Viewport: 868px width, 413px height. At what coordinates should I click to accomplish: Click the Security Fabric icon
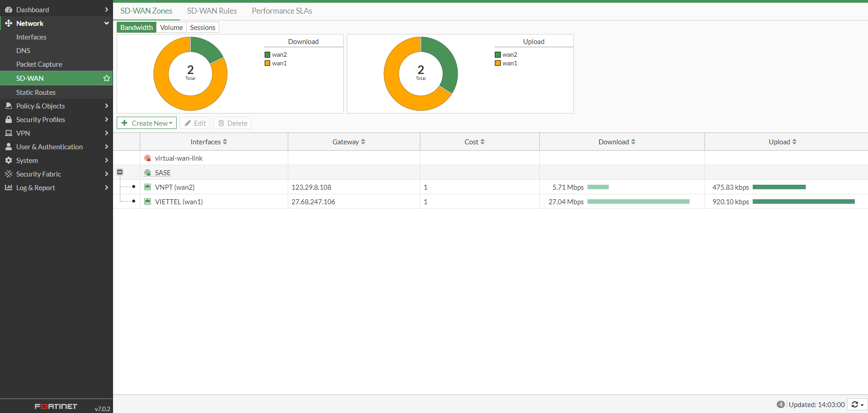9,174
